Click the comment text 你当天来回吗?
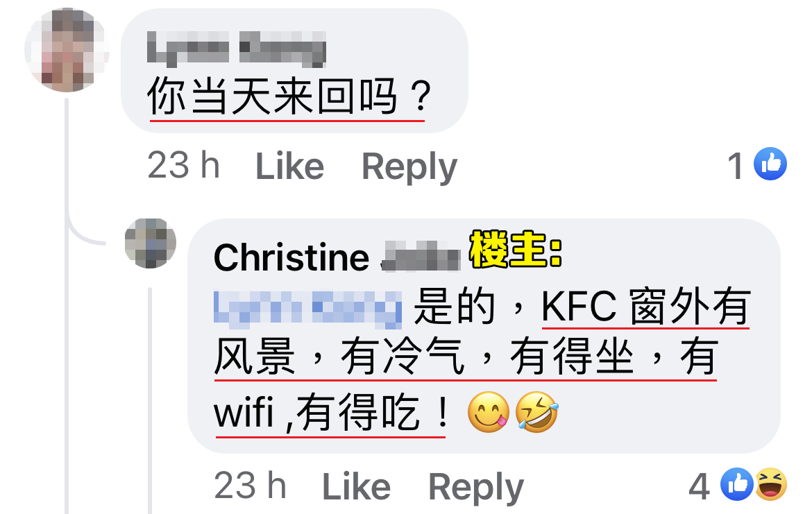This screenshot has height=514, width=812. (289, 96)
